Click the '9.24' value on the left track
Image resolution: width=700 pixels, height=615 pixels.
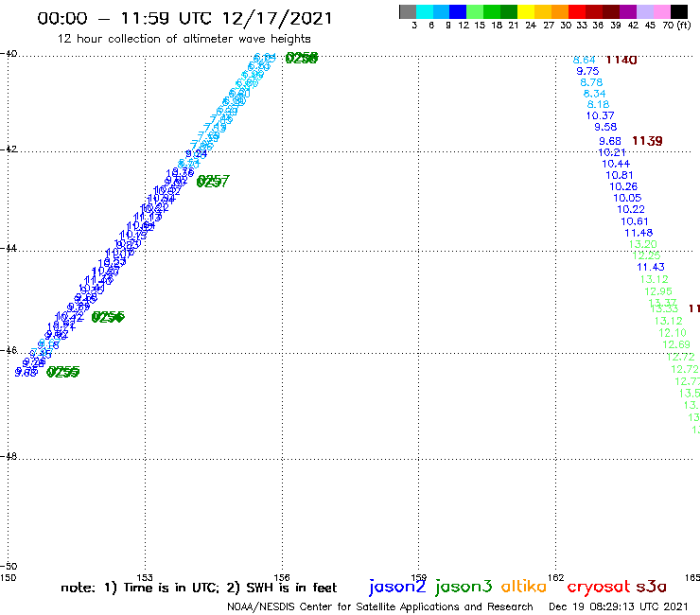coord(197,153)
